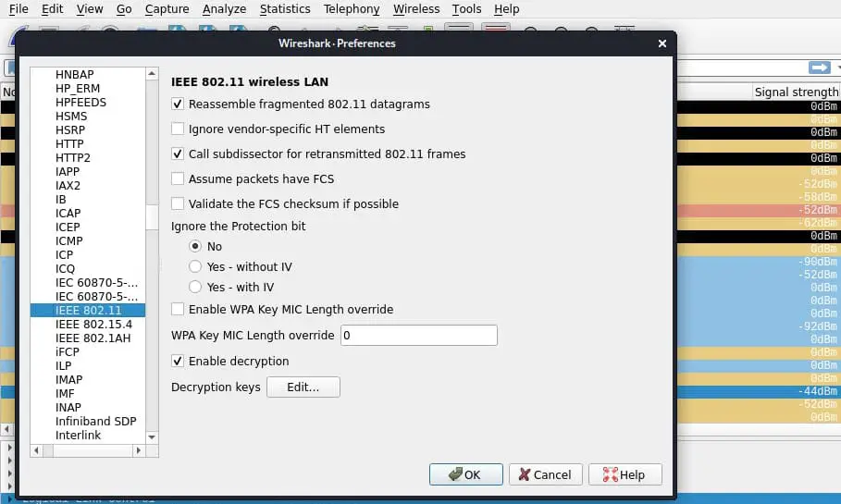Screen dimensions: 841x504
Task: Toggle Call subdissector for retransmitted frames
Action: [x=178, y=154]
